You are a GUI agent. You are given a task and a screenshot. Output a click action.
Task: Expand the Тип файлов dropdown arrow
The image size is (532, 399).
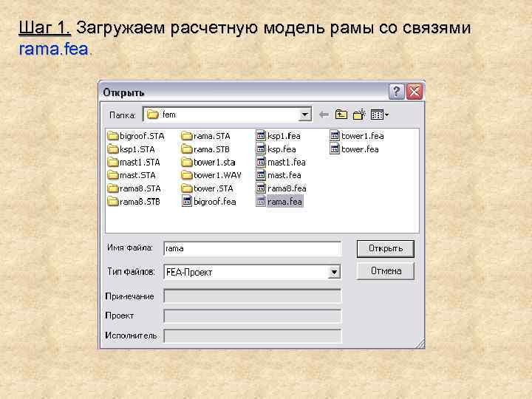334,272
